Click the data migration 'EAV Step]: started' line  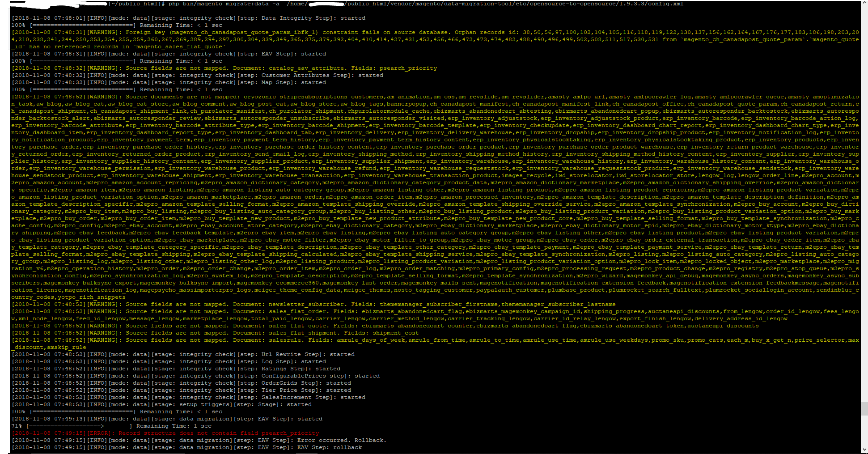[167, 419]
